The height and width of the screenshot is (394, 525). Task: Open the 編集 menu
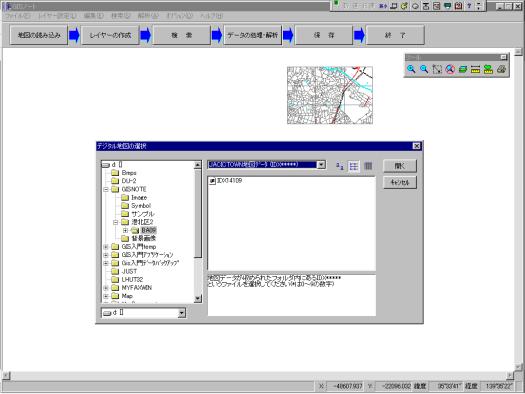[94, 16]
